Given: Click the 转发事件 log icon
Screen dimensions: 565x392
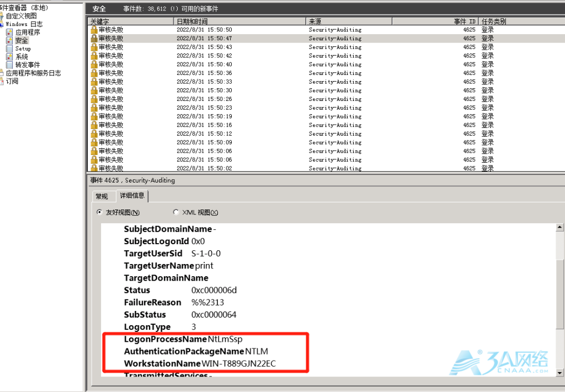Looking at the screenshot, I should tap(10, 65).
